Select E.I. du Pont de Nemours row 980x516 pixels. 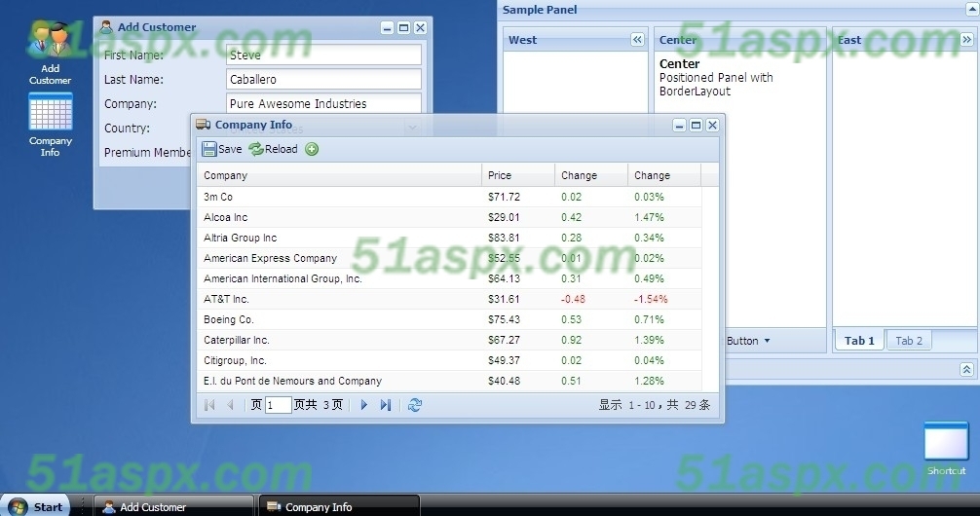449,381
